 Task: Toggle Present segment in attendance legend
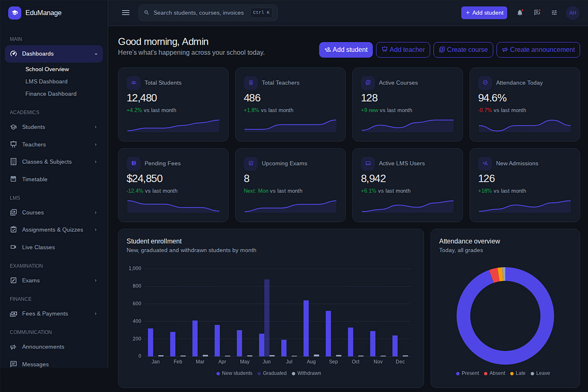tap(467, 373)
